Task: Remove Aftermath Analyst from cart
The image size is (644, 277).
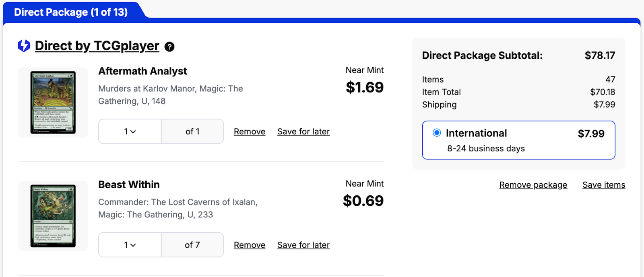Action: coord(250,131)
